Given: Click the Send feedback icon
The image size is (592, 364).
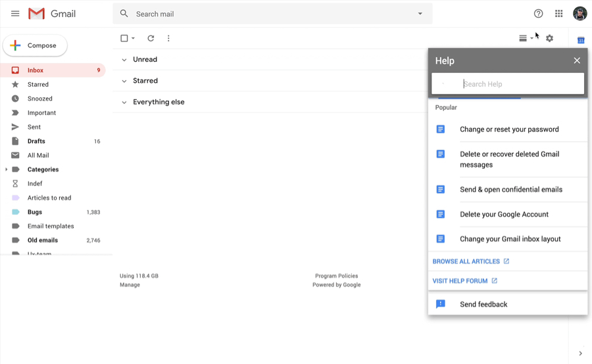Looking at the screenshot, I should [x=441, y=304].
